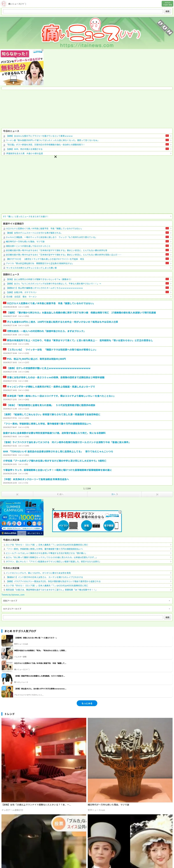Click the lower search input field

83,617
